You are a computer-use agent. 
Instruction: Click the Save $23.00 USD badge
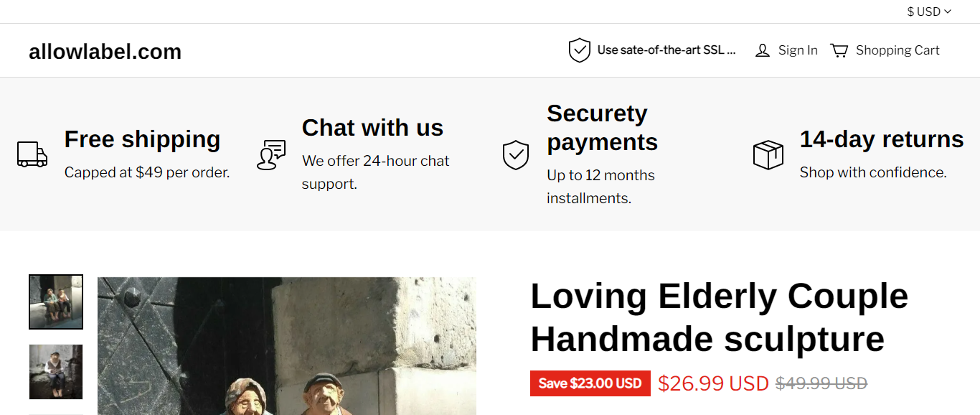(590, 383)
